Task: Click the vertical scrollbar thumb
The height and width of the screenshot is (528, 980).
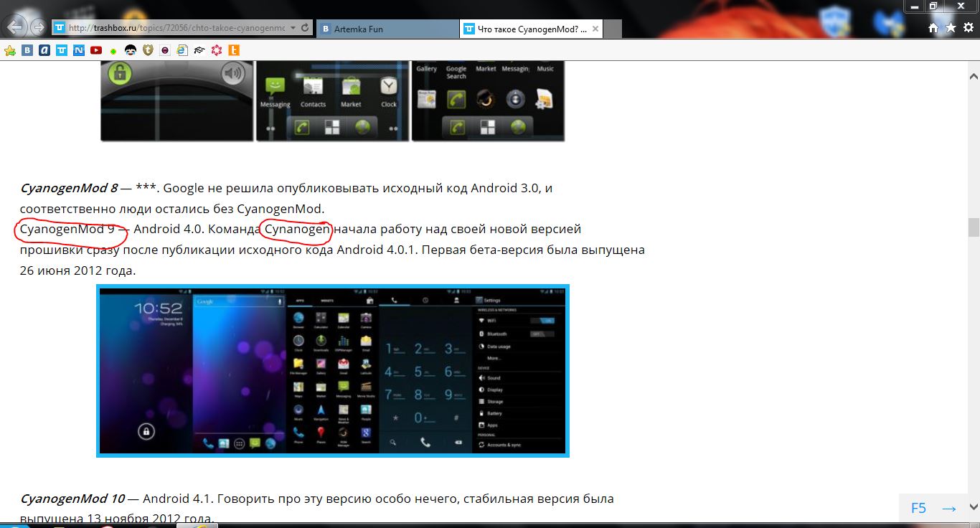Action: coord(974,227)
